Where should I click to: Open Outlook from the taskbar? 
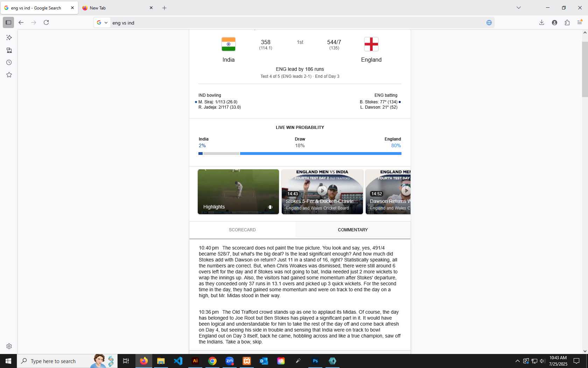click(264, 361)
